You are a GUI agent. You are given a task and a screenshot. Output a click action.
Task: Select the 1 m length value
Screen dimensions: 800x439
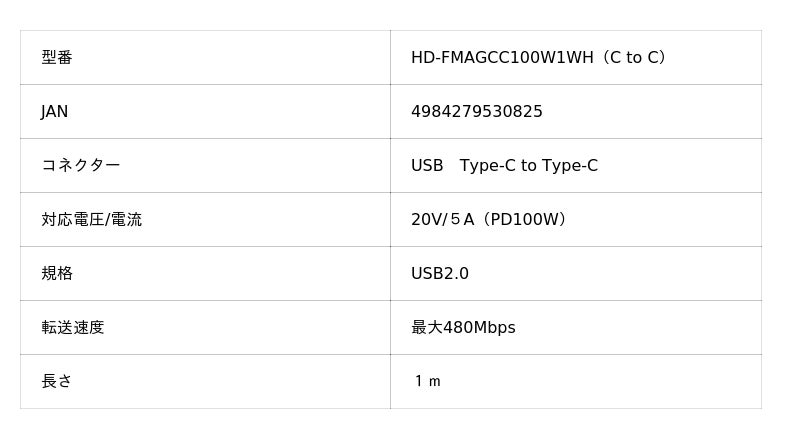click(428, 381)
